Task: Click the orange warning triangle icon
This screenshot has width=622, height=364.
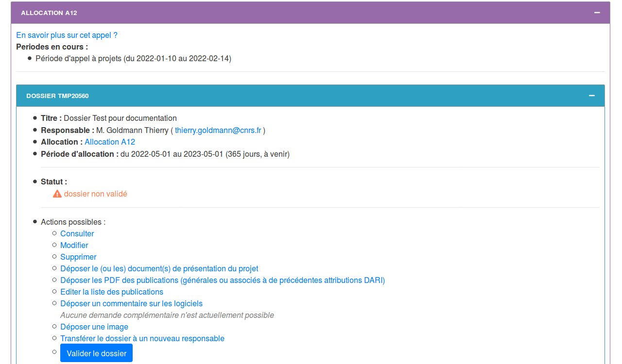Action: tap(57, 194)
